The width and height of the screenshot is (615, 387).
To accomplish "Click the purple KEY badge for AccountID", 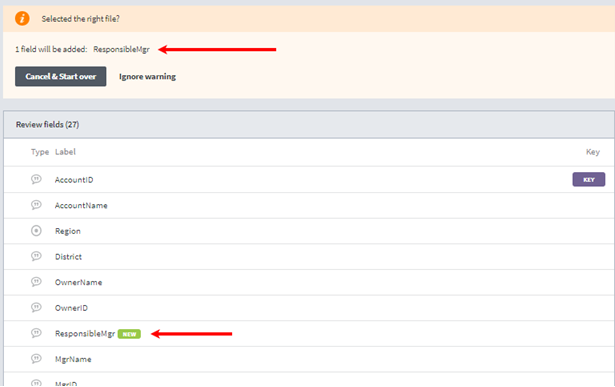I will coord(589,180).
